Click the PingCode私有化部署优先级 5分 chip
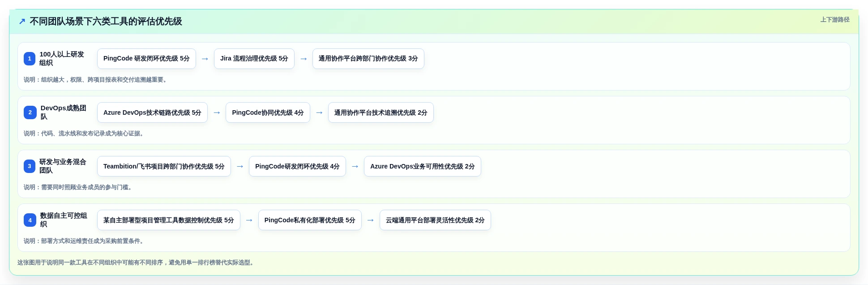868x285 pixels. pos(310,220)
